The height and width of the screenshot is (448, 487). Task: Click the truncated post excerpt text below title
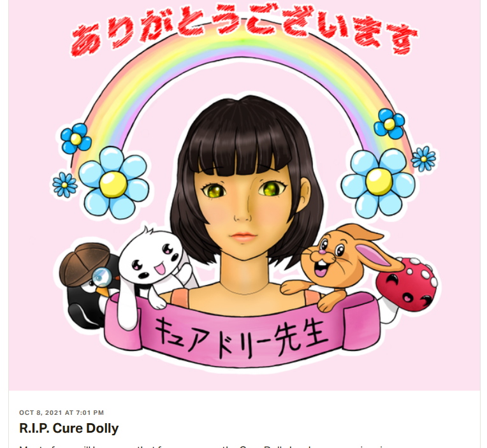pyautogui.click(x=202, y=447)
